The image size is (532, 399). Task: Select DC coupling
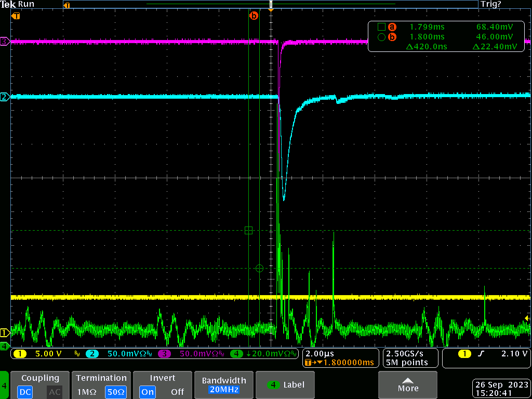click(x=25, y=392)
